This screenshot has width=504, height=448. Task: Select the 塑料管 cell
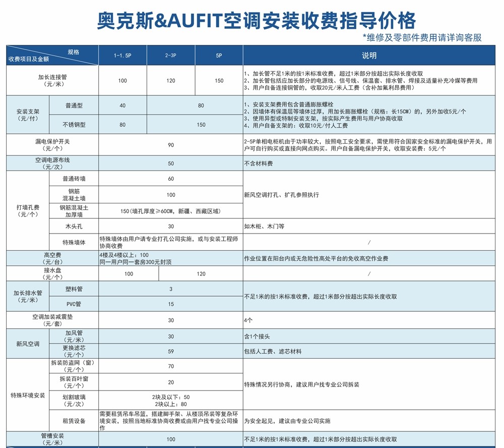[x=74, y=289]
